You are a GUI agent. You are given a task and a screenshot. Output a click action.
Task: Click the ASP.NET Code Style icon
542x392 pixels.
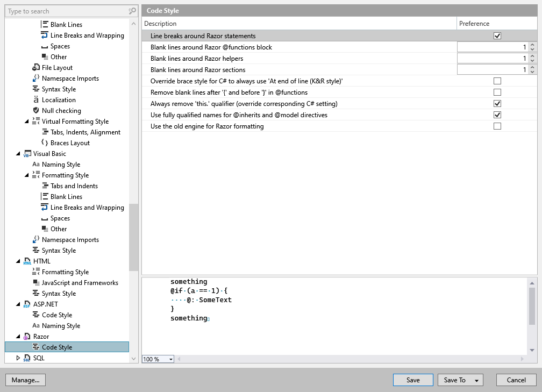[x=36, y=315]
